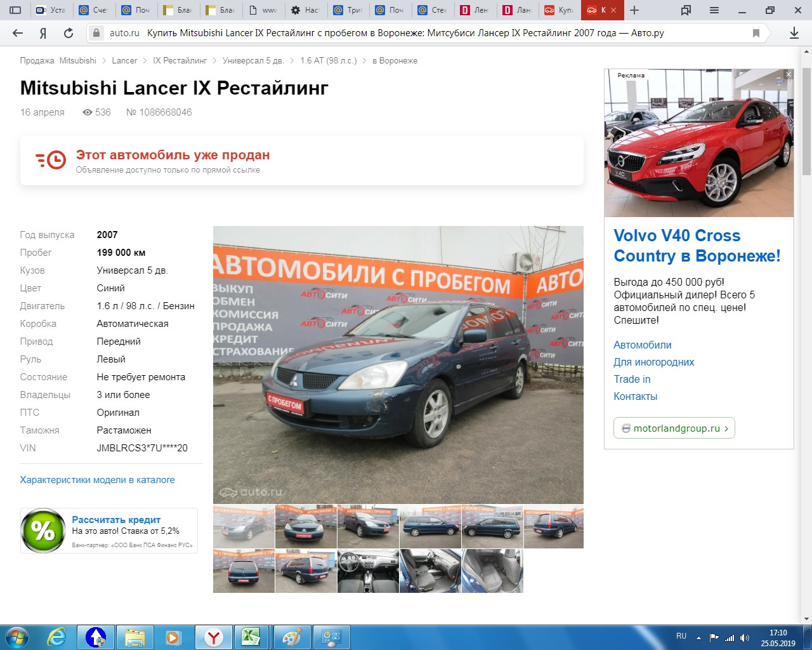Select rear seats interior thumbnail
This screenshot has width=812, height=650.
coord(493,571)
